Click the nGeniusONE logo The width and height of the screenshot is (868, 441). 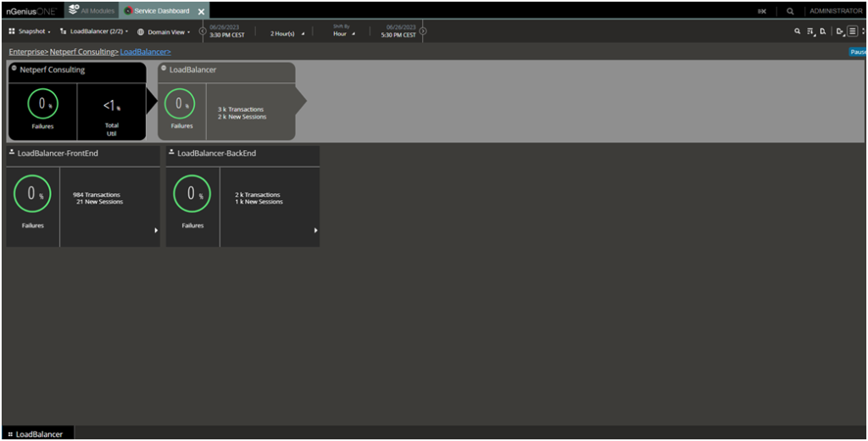[31, 11]
